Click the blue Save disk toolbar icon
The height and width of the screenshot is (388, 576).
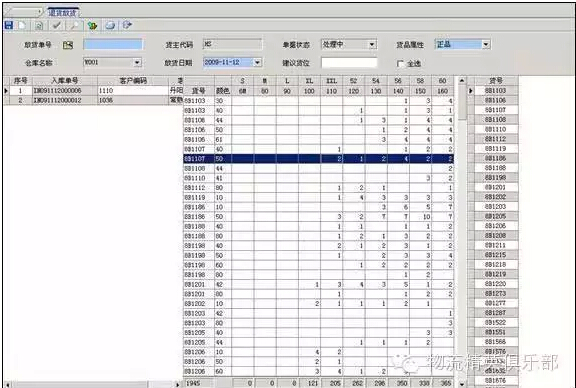[8, 25]
